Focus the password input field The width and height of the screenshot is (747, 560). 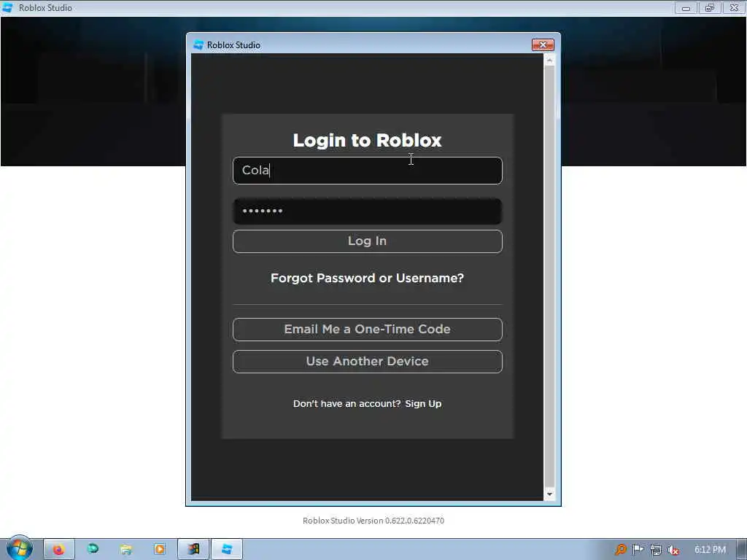click(368, 211)
